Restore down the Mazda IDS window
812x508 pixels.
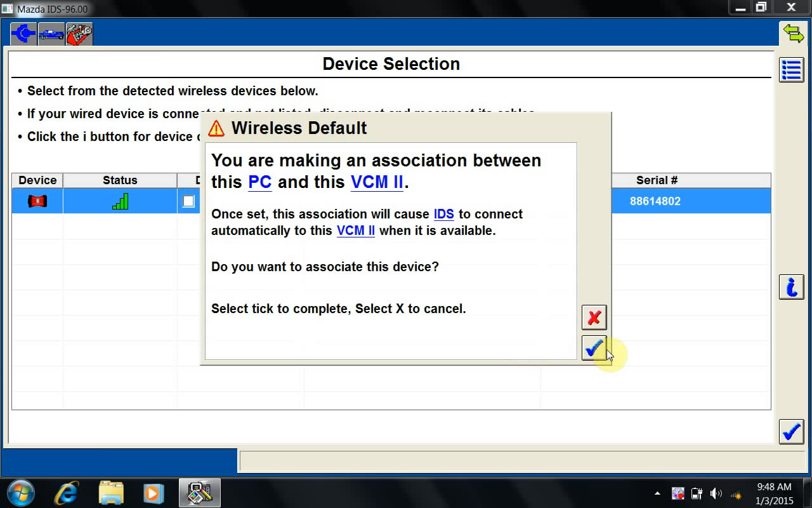[x=761, y=8]
